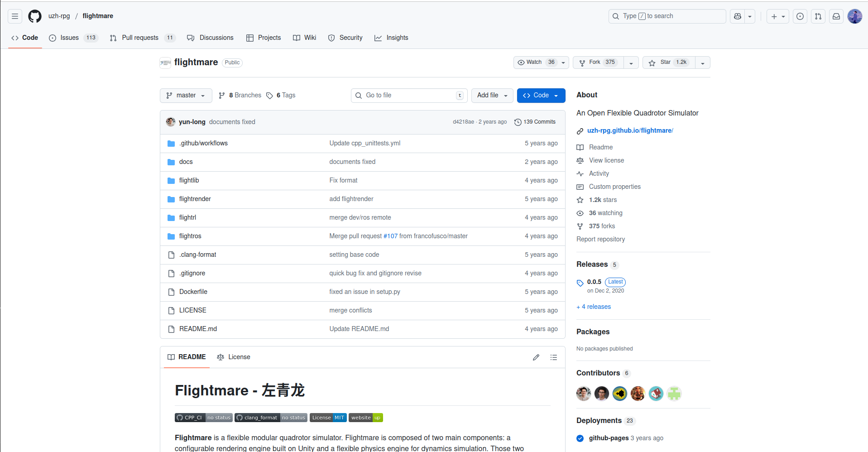868x452 pixels.
Task: Open the README outline list icon
Action: click(x=554, y=357)
